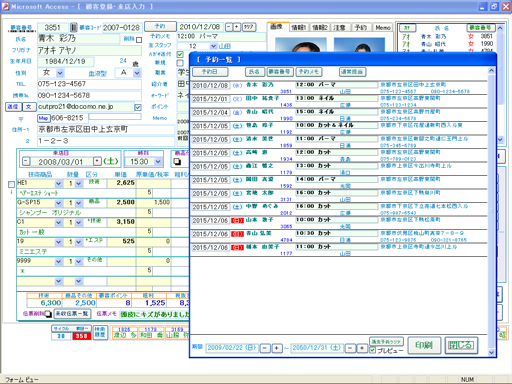Click the small button right after visit date 2008/03/01
Screen dimensions: 512x384
point(97,161)
